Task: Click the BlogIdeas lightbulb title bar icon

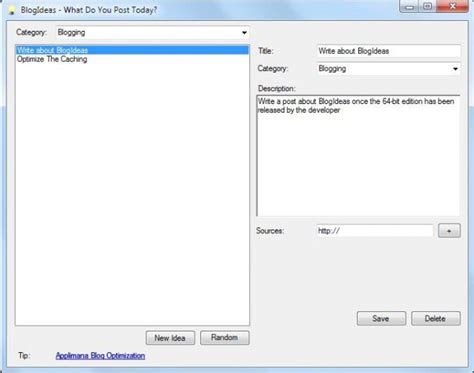Action: pyautogui.click(x=12, y=10)
